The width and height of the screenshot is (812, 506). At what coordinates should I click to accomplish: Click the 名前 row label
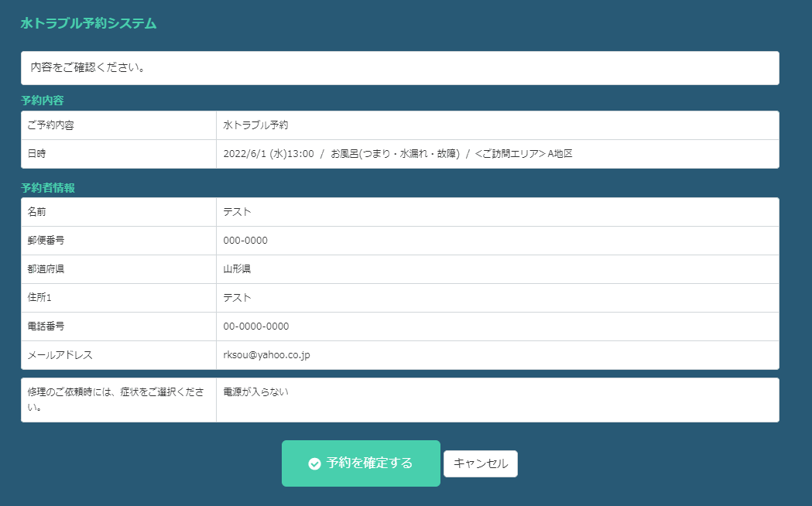point(36,211)
